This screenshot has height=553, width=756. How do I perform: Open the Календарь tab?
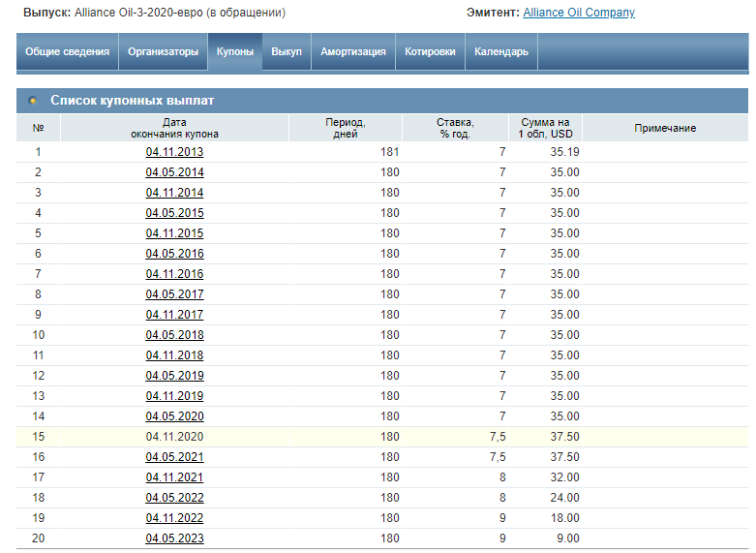tap(501, 52)
